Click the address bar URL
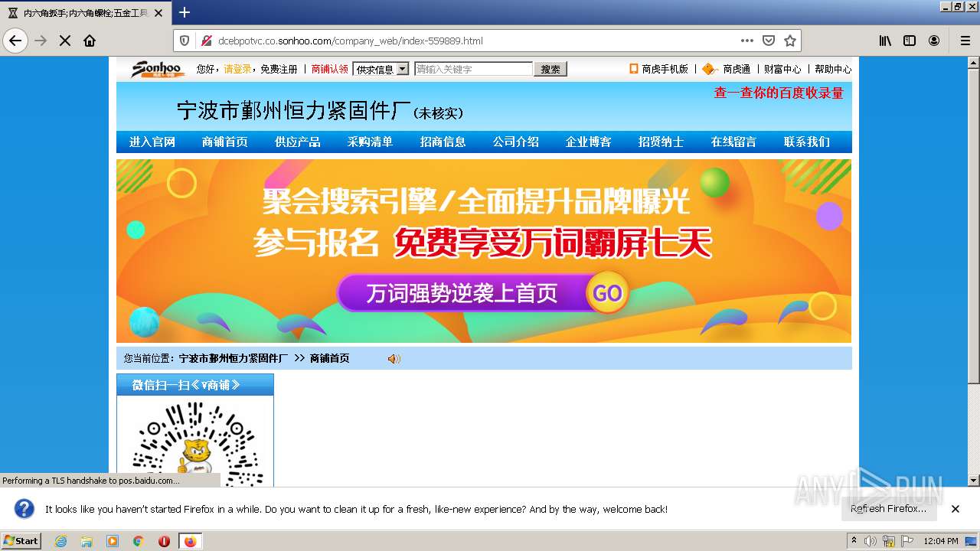Image resolution: width=980 pixels, height=551 pixels. (351, 41)
